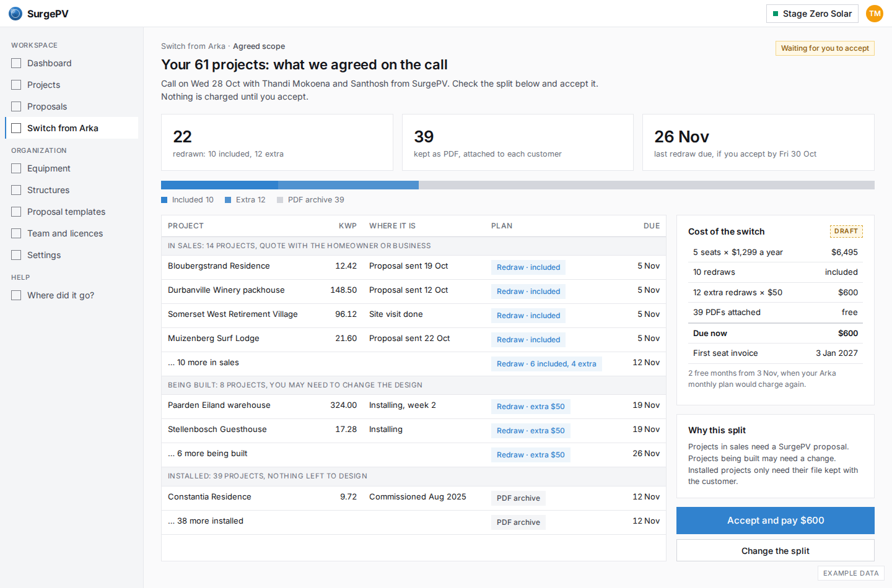Click the Settings sidebar icon
This screenshot has height=588, width=892.
click(x=16, y=255)
